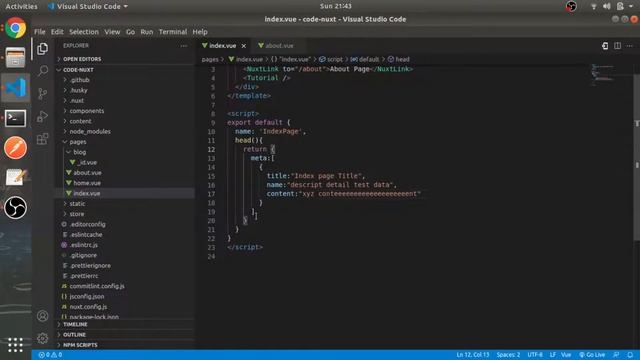640x360 pixels.
Task: Change UTF-8 encoding in status bar
Action: tap(535, 355)
